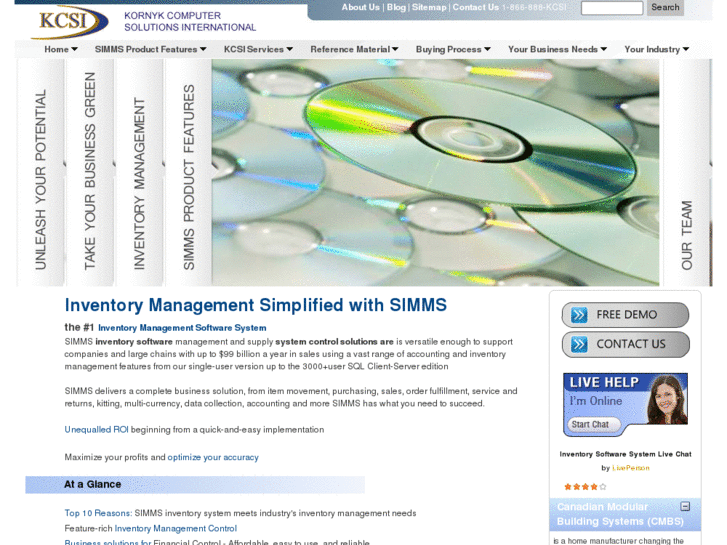Open the KCSI Services dropdown menu

(258, 49)
